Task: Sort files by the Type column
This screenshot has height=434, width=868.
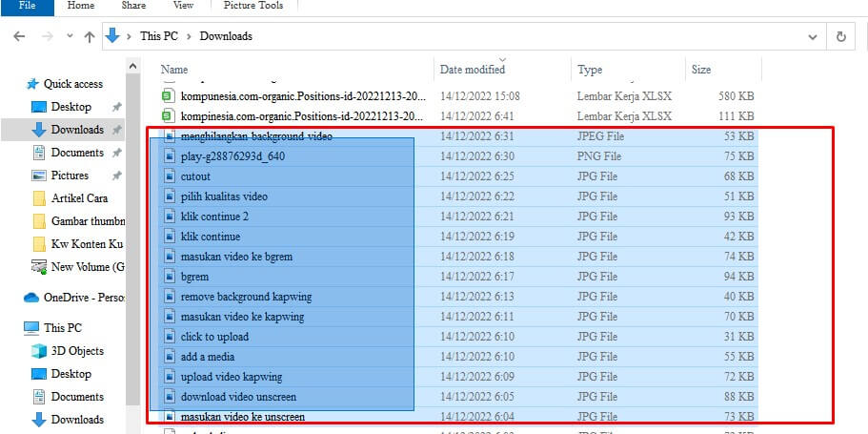Action: pos(590,70)
